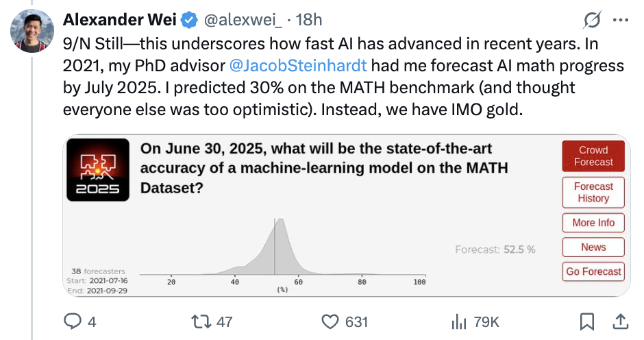Click the repost icon

click(x=201, y=321)
